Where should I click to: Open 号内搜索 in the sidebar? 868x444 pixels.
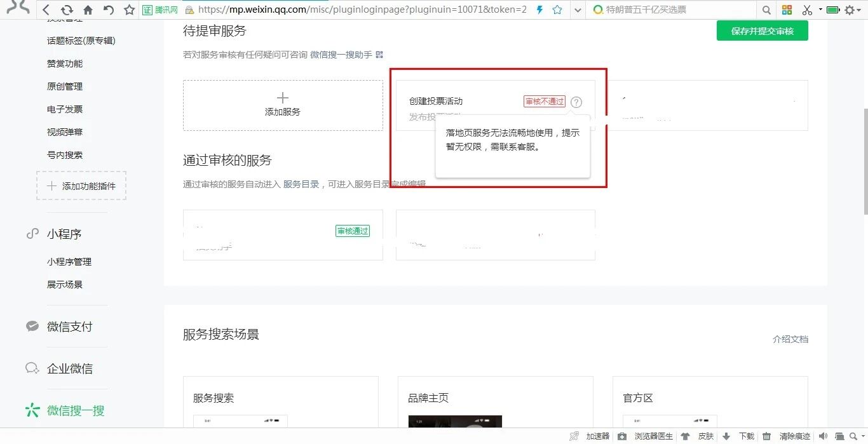pyautogui.click(x=65, y=155)
